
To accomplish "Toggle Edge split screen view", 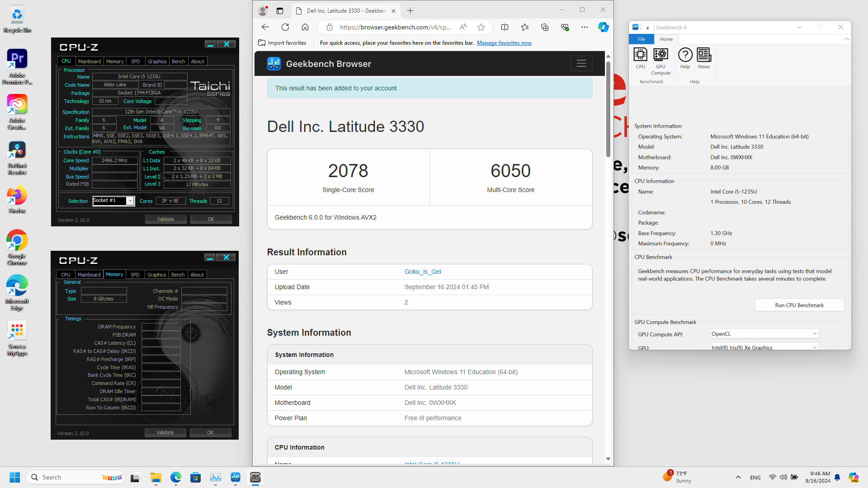I will tap(505, 27).
